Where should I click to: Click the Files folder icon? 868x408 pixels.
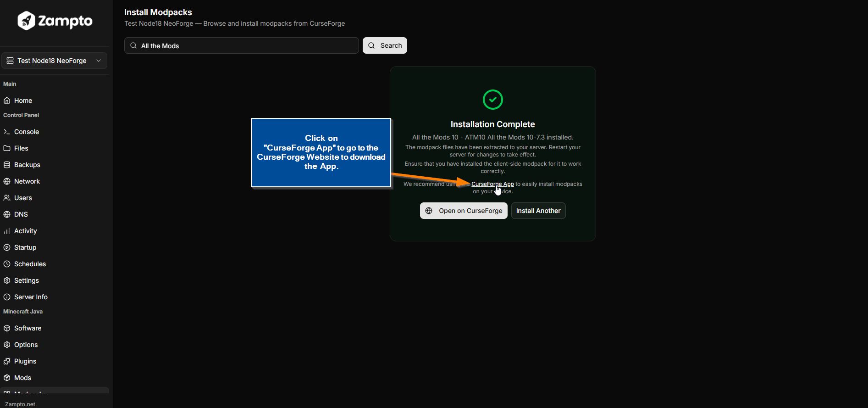pyautogui.click(x=7, y=148)
